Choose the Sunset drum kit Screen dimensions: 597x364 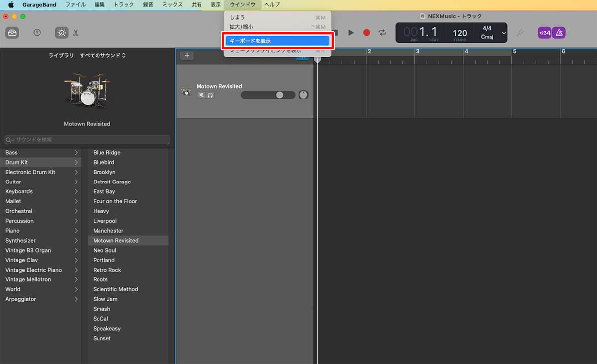128,338
